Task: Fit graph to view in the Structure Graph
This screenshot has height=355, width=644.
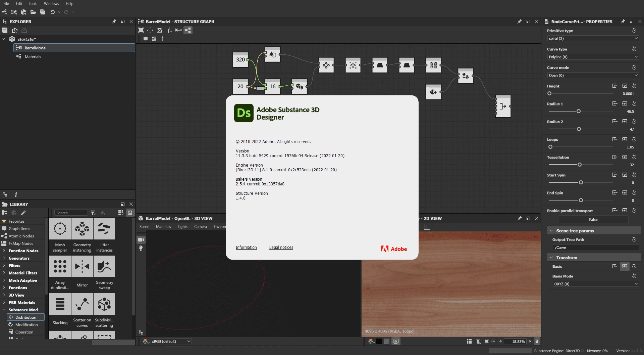Action: tap(141, 30)
